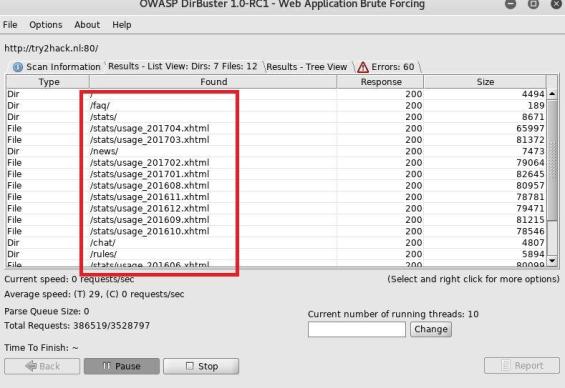Click the results scrollbar down arrow

pos(552,260)
